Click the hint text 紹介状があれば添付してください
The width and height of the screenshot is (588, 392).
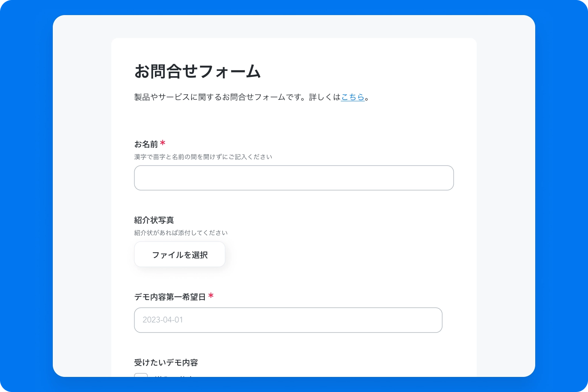(x=181, y=233)
